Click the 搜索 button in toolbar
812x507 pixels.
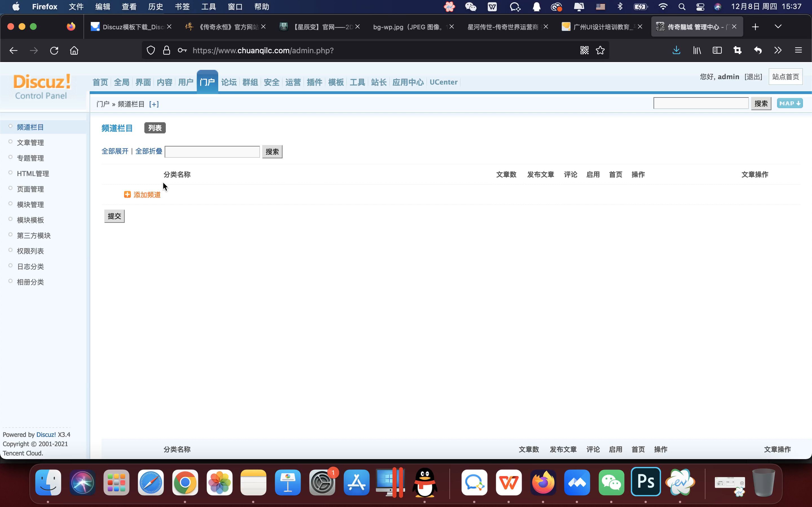coord(762,103)
